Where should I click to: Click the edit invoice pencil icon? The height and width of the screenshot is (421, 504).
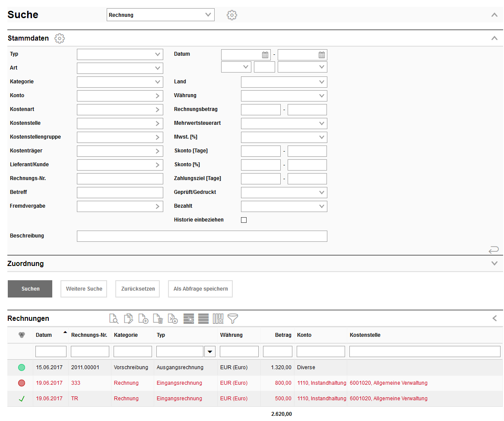click(128, 319)
